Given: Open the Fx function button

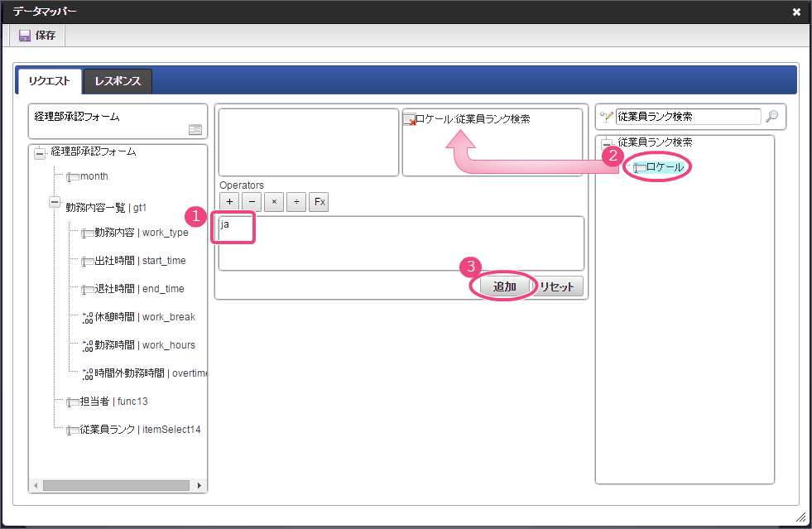Looking at the screenshot, I should pos(319,201).
